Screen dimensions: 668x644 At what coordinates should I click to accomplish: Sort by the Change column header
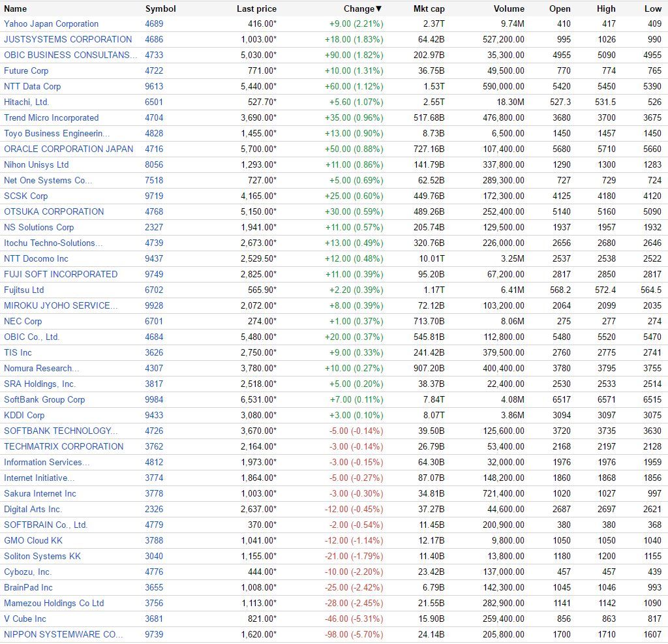tap(363, 8)
